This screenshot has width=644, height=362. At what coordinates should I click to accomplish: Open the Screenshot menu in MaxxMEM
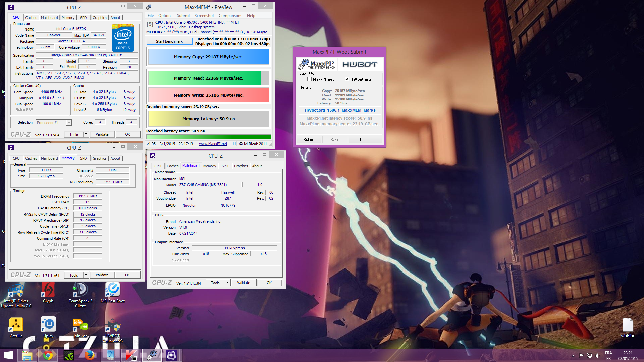(x=204, y=16)
